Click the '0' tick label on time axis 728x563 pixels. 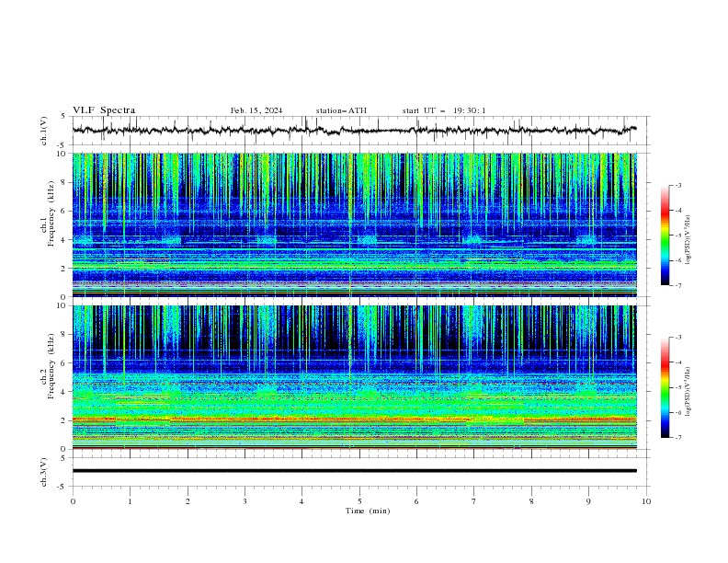(73, 501)
